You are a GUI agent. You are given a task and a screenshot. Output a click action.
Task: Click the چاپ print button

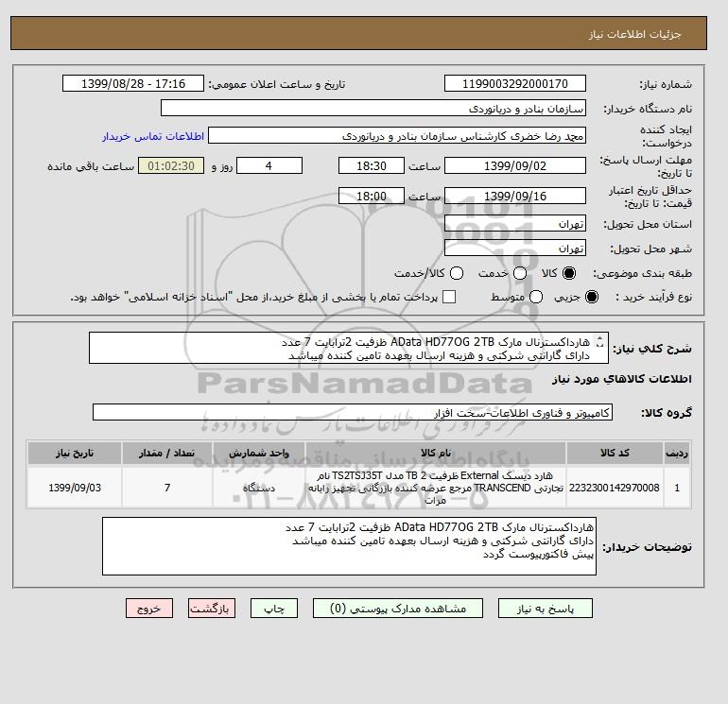pyautogui.click(x=274, y=609)
